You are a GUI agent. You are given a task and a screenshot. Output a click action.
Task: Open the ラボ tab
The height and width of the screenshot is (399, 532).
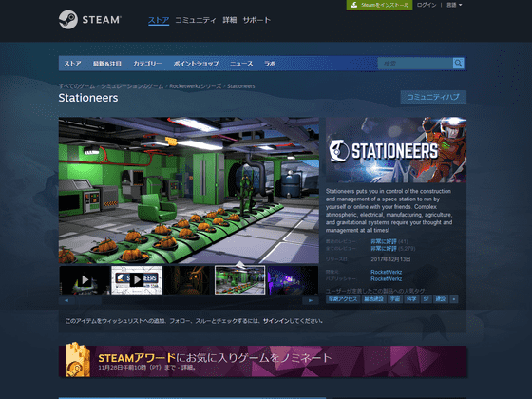click(270, 64)
